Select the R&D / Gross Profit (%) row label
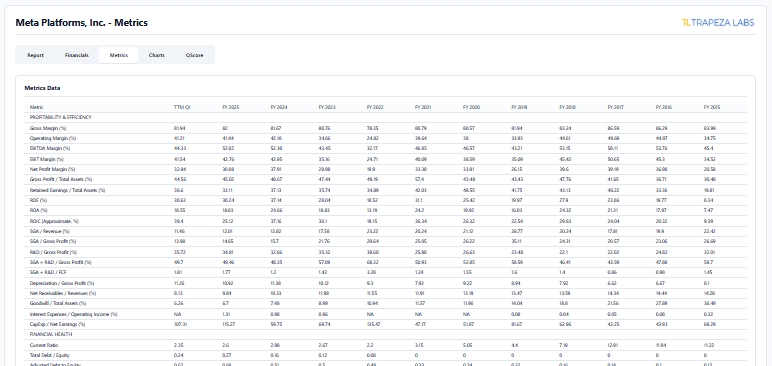The image size is (772, 366). (x=53, y=252)
